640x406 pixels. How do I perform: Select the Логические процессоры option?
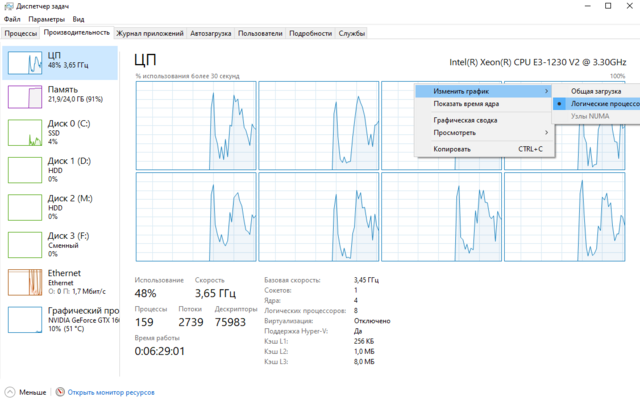[598, 103]
